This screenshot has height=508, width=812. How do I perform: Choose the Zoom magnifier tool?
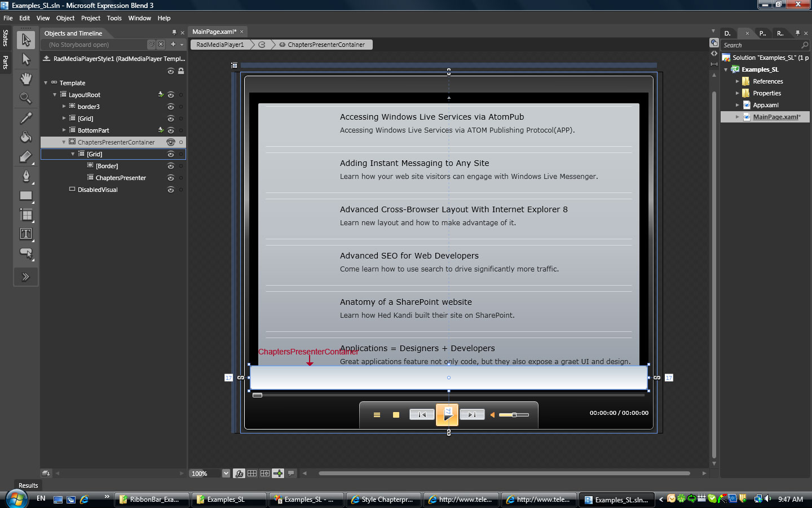click(26, 98)
